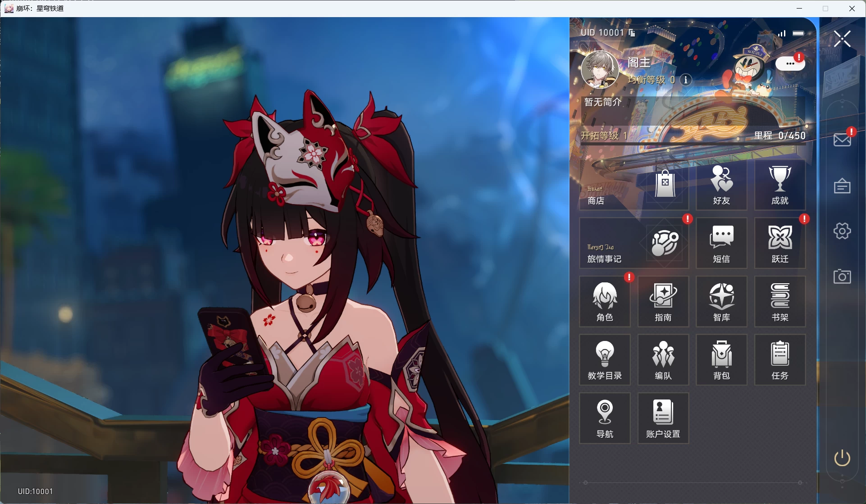This screenshot has width=866, height=504.
Task: Open the camera photo mode icon
Action: (x=842, y=276)
